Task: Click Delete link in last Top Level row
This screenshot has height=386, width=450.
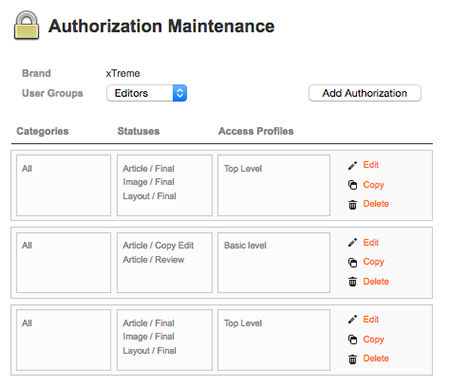Action: [376, 358]
